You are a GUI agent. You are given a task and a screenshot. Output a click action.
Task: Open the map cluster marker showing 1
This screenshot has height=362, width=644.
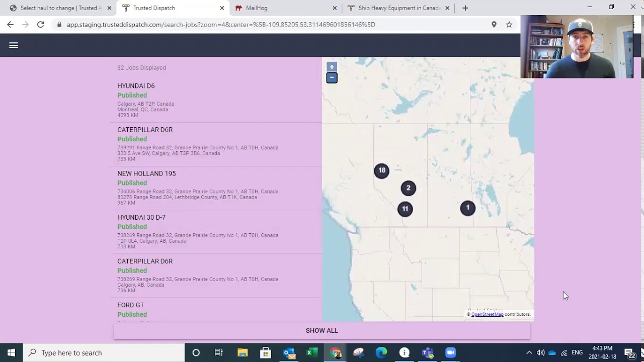click(468, 208)
